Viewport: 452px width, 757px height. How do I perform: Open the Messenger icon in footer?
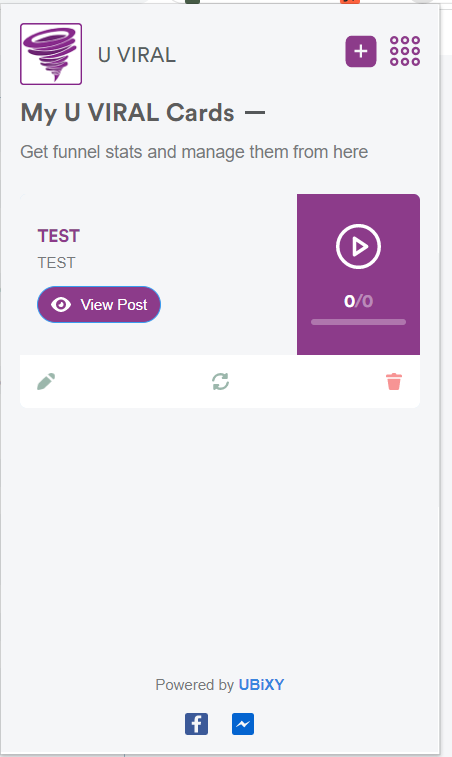243,724
